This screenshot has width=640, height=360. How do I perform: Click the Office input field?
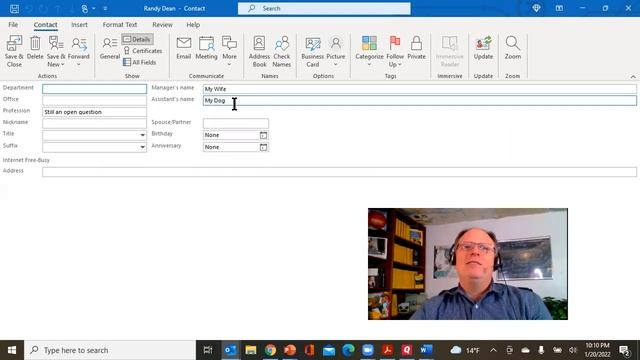pos(94,100)
